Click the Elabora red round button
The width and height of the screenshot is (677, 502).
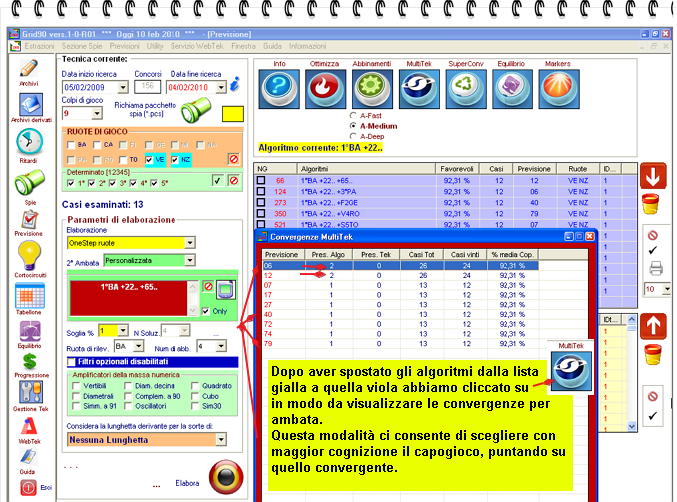click(226, 477)
